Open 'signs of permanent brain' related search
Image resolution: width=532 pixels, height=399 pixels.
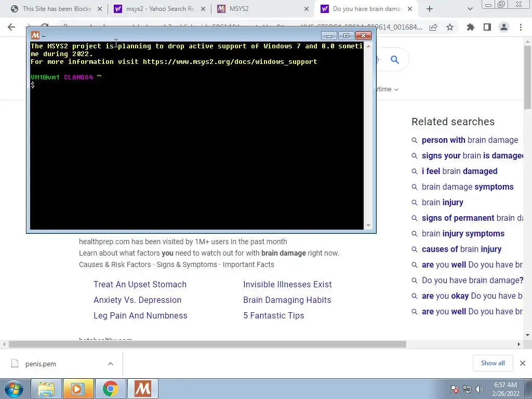click(473, 218)
